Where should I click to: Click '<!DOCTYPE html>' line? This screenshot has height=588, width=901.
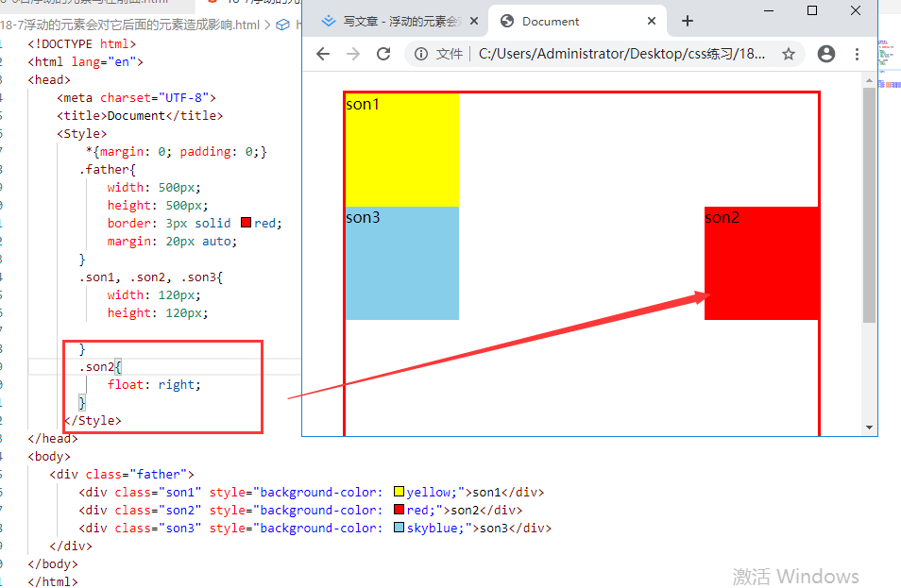[x=82, y=44]
